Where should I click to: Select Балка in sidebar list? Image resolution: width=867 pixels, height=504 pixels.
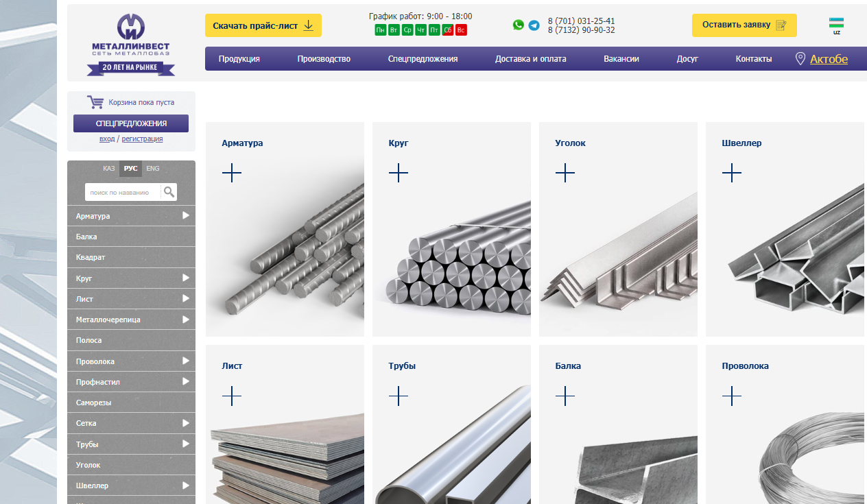click(x=131, y=237)
